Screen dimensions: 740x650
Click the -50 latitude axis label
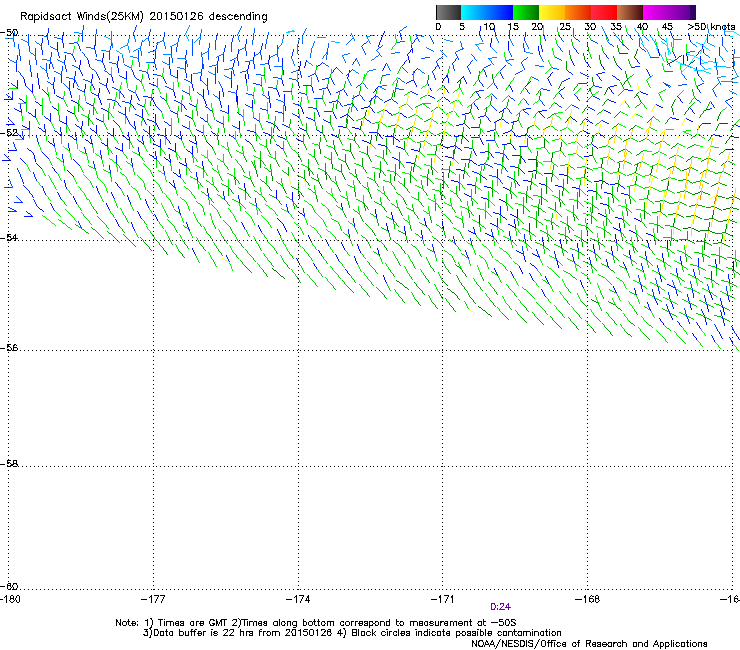[x=9, y=33]
